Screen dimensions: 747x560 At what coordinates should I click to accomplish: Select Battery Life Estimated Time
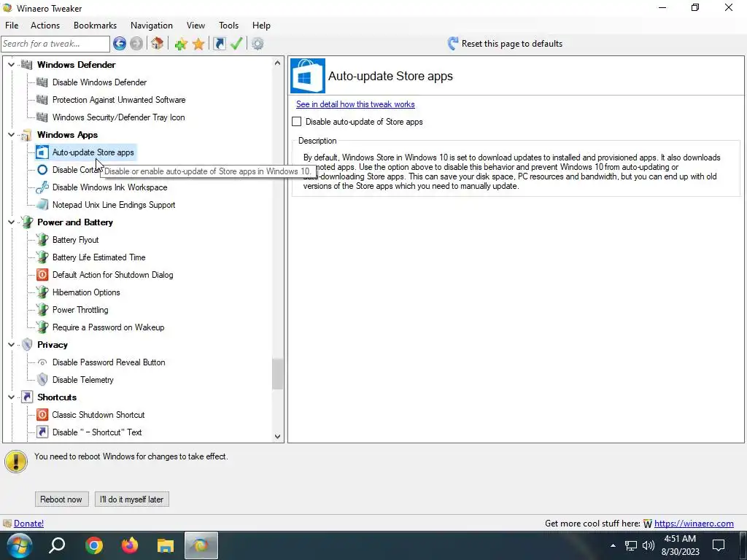point(98,257)
